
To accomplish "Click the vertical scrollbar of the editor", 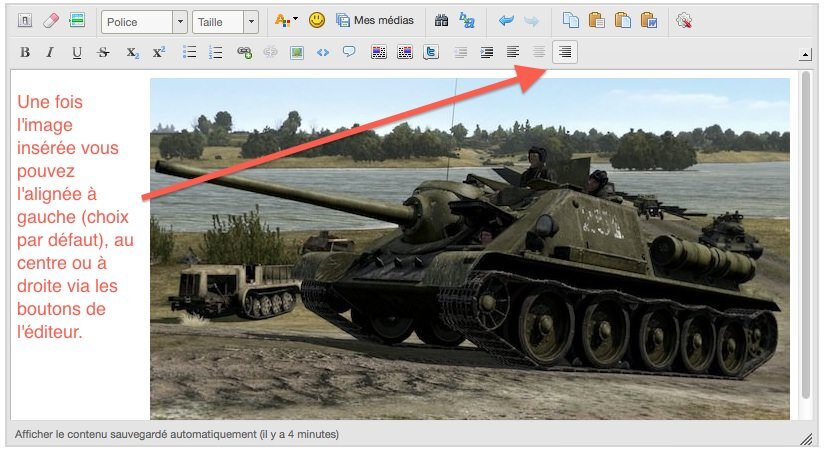I will tap(805, 235).
